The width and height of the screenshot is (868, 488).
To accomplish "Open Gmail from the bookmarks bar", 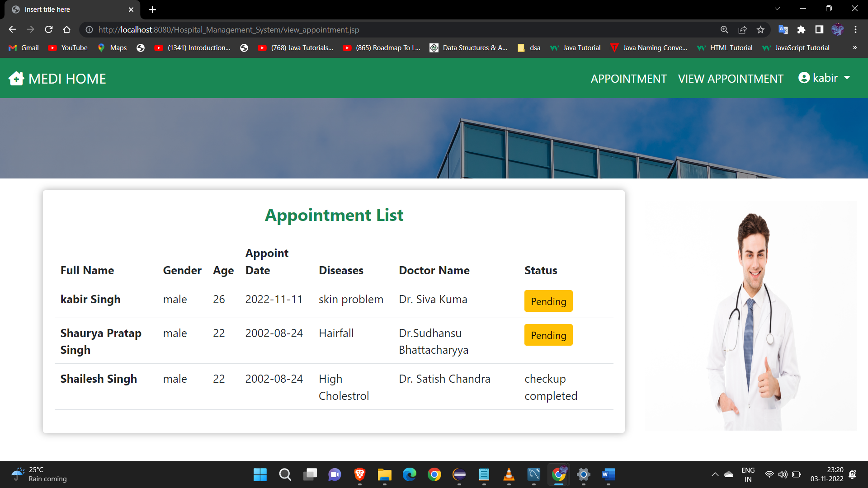I will tap(23, 47).
